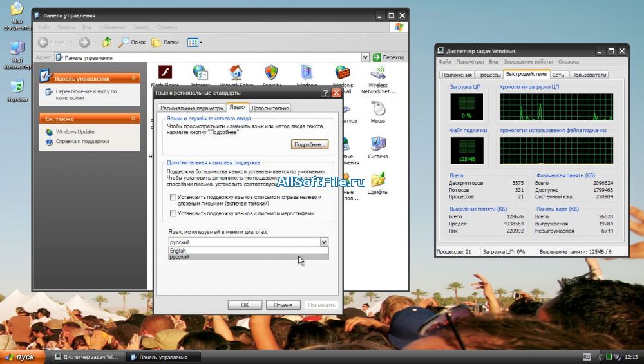This screenshot has height=364, width=644.
Task: Click the Загрузка ЦП 0% gauge
Action: tap(466, 107)
